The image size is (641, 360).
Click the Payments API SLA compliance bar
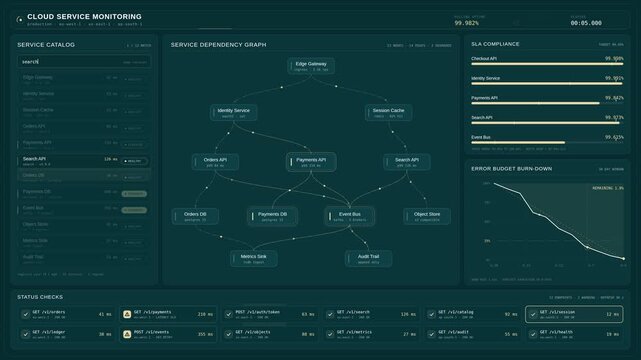(x=547, y=103)
